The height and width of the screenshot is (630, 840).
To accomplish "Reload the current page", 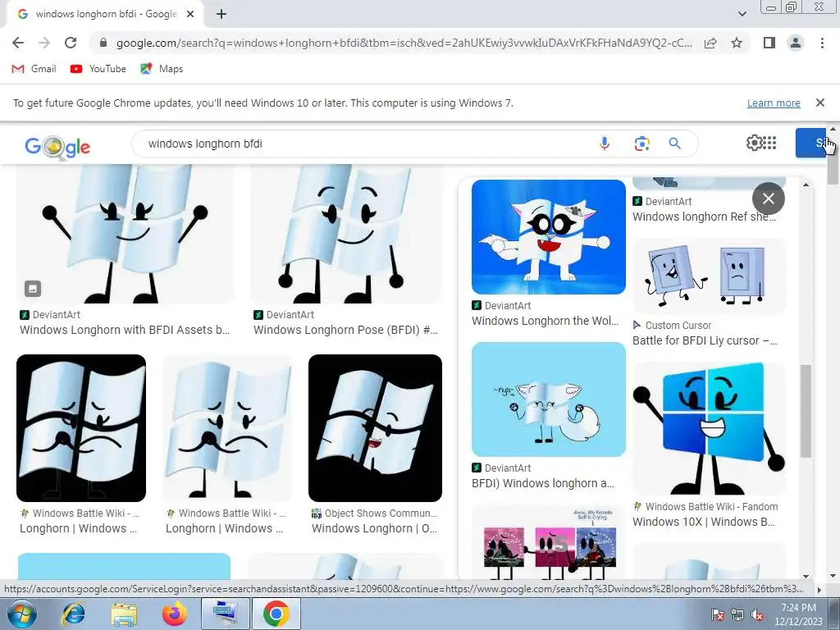I will (71, 43).
